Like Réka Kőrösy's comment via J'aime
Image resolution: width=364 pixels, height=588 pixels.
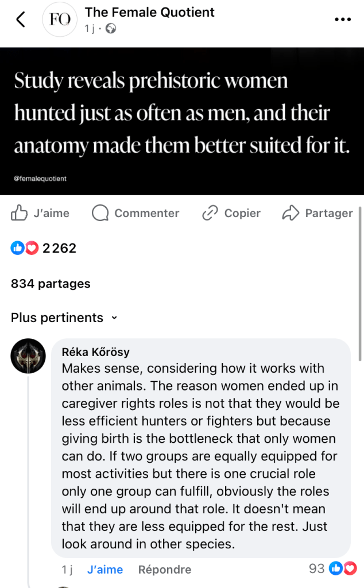104,569
